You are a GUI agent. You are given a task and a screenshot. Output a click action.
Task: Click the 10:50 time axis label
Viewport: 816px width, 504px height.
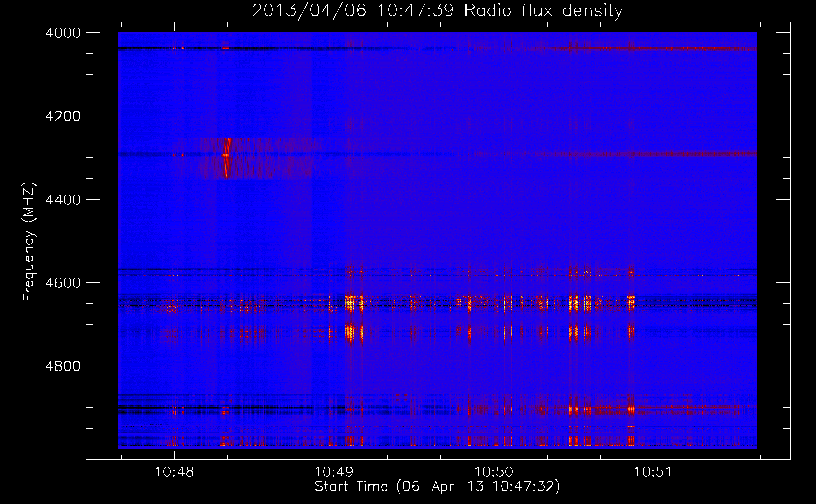(494, 472)
